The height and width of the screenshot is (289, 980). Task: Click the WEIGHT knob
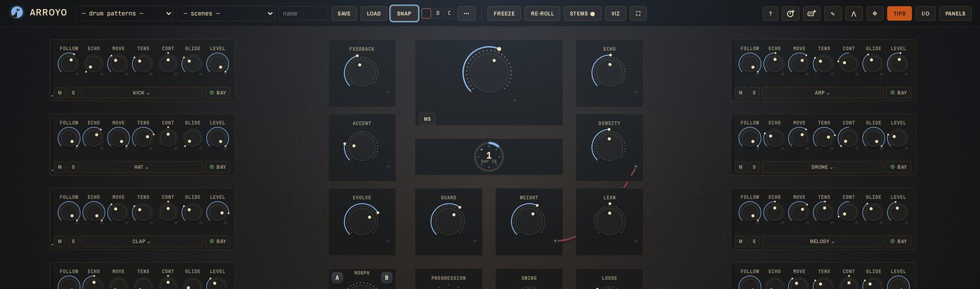coord(529,221)
